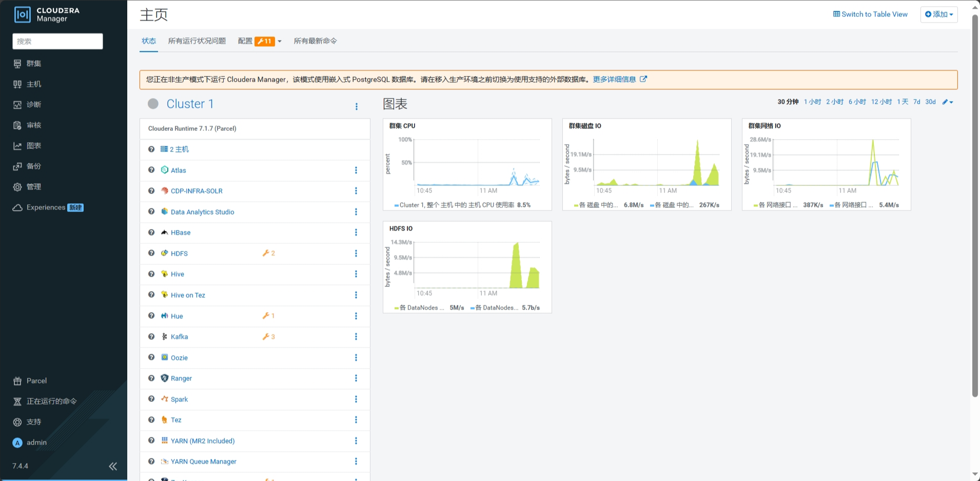Open the admin user menu
Viewport: 980px width, 481px height.
(30, 442)
